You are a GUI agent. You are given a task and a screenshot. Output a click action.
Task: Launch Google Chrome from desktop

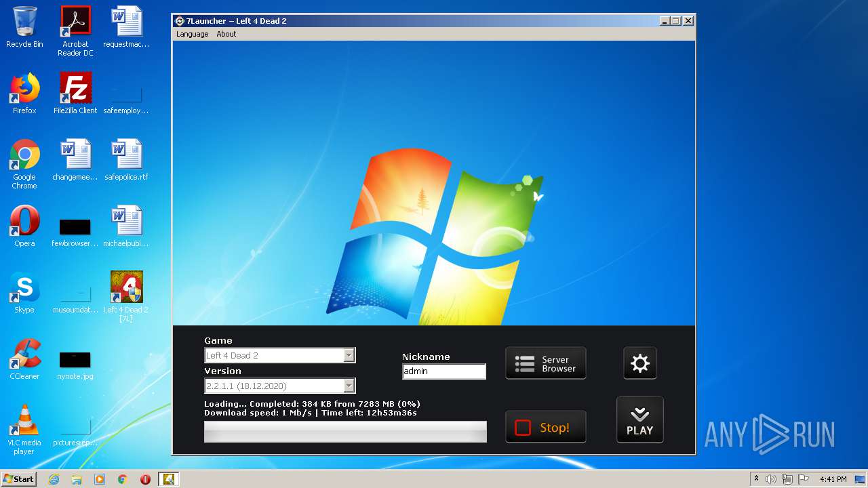24,164
